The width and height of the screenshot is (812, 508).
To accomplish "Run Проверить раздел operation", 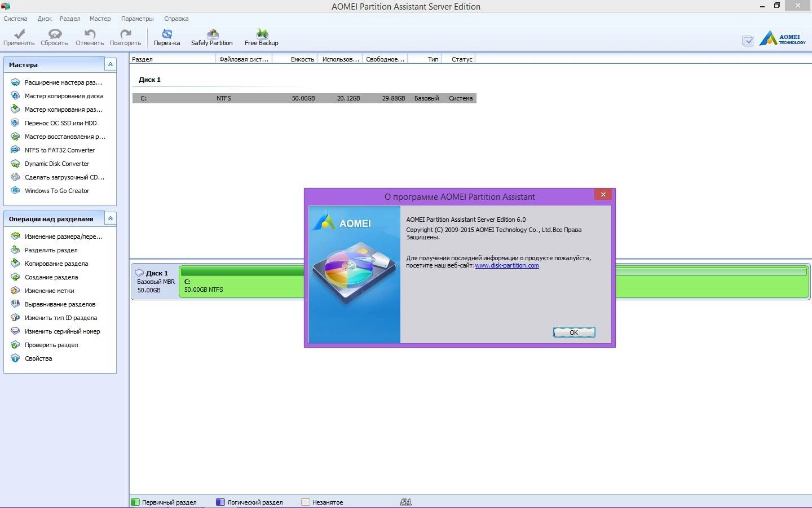I will click(45, 345).
